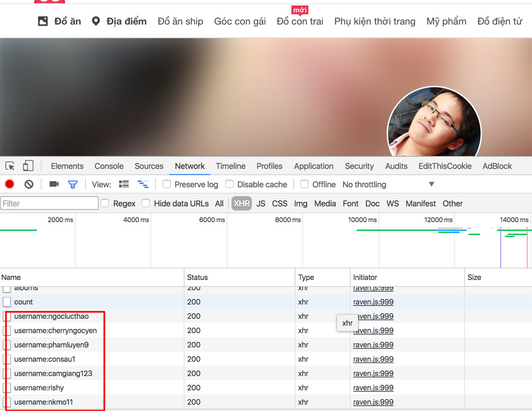This screenshot has height=411, width=532.
Task: Clear the network log icon
Action: click(29, 184)
